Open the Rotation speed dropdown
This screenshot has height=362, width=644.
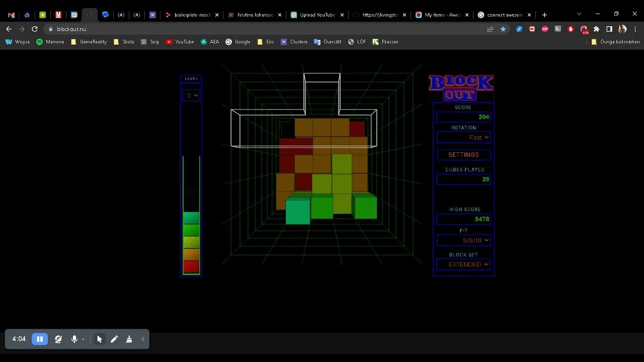[463, 137]
